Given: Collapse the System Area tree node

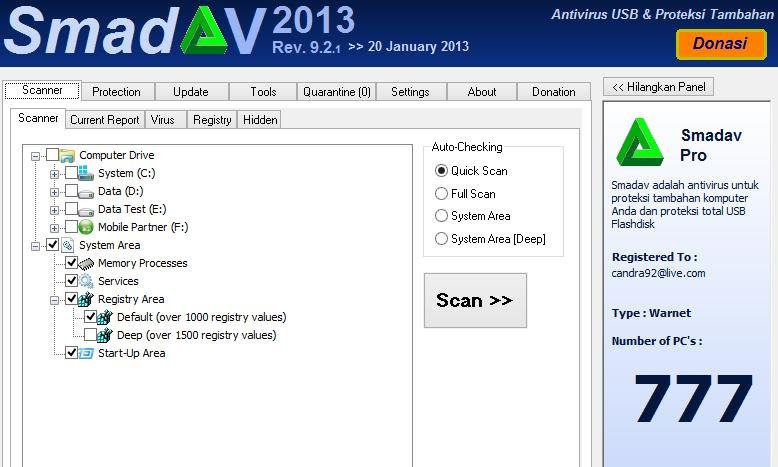Looking at the screenshot, I should coord(35,246).
